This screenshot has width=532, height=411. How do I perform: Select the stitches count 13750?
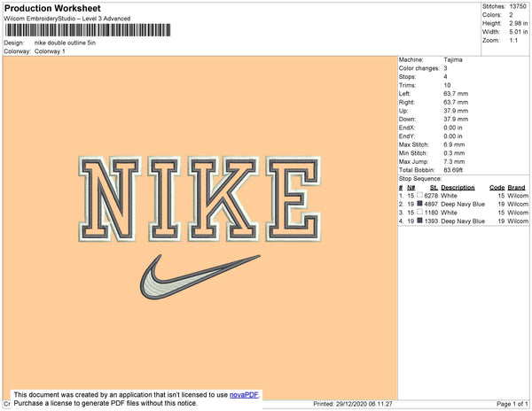[x=518, y=6]
